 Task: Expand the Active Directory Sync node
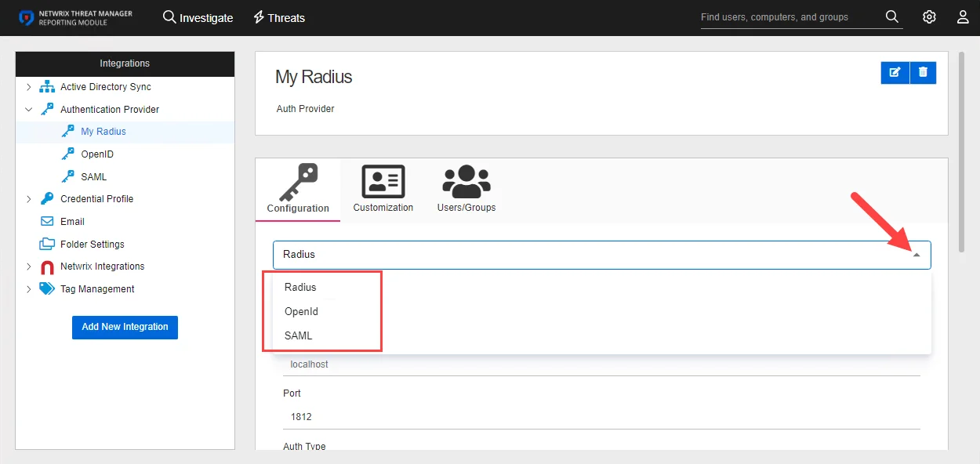pyautogui.click(x=29, y=87)
